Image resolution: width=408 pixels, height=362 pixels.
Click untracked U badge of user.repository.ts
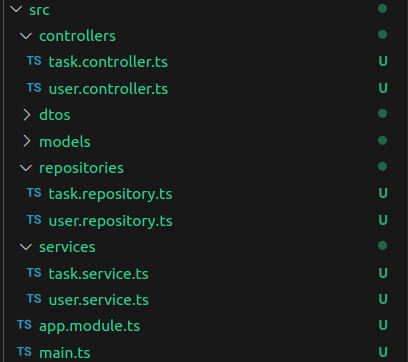[383, 220]
